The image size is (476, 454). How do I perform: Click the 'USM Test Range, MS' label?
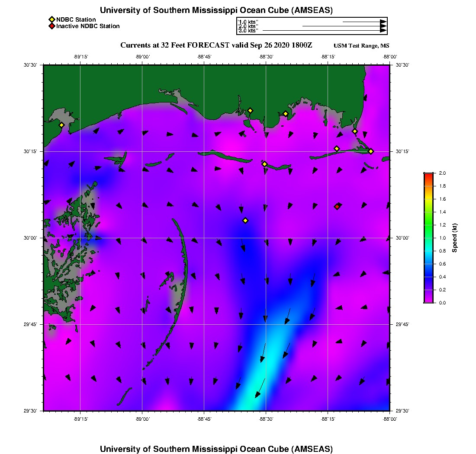(361, 46)
